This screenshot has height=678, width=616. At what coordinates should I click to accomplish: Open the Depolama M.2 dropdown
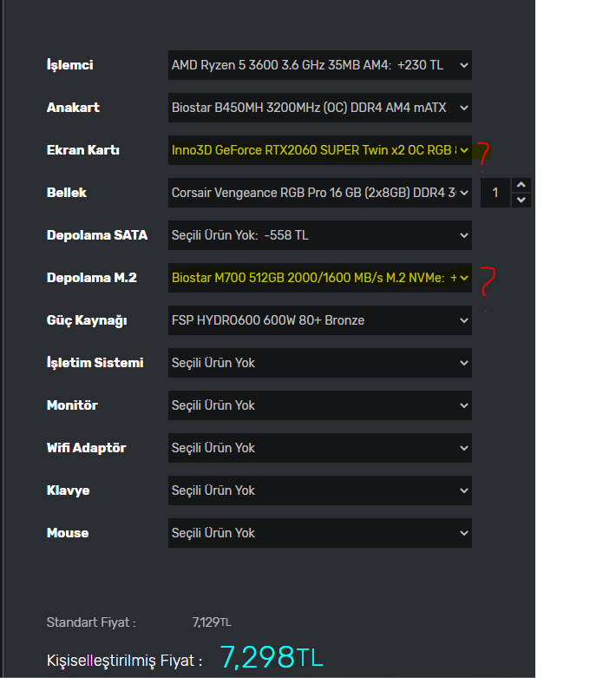pos(320,278)
